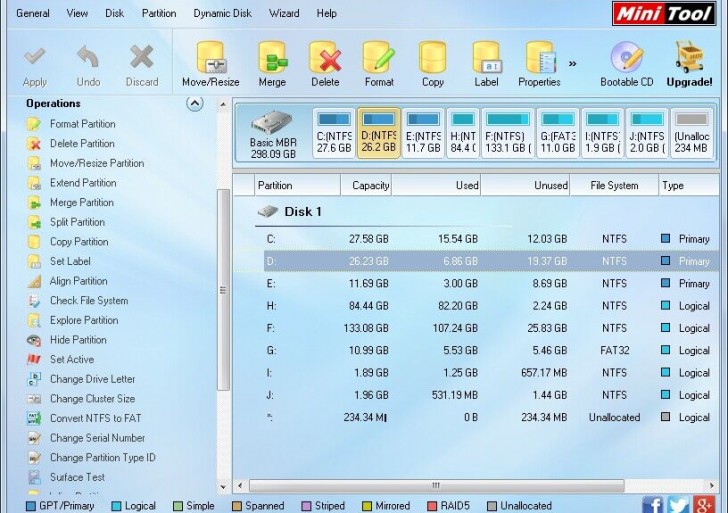Select Copy Partition operation
Viewport: 728px width, 513px height.
79,241
